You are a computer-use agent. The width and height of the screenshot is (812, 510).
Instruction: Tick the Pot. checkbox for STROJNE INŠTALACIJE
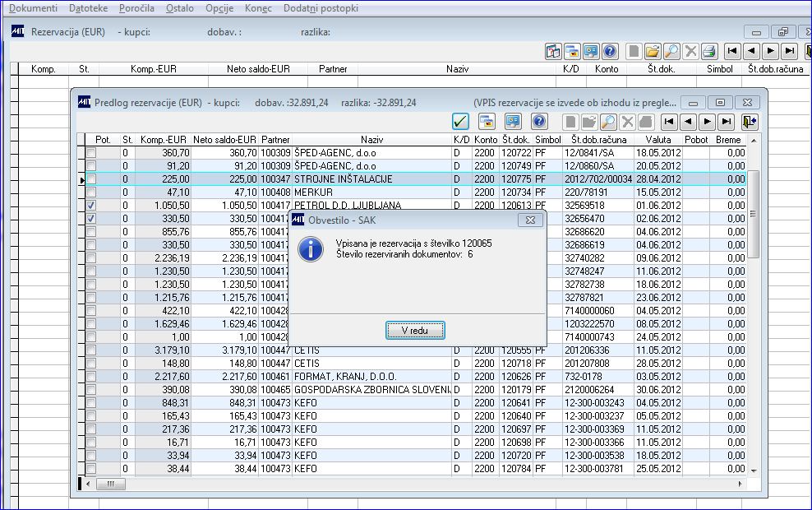click(91, 179)
